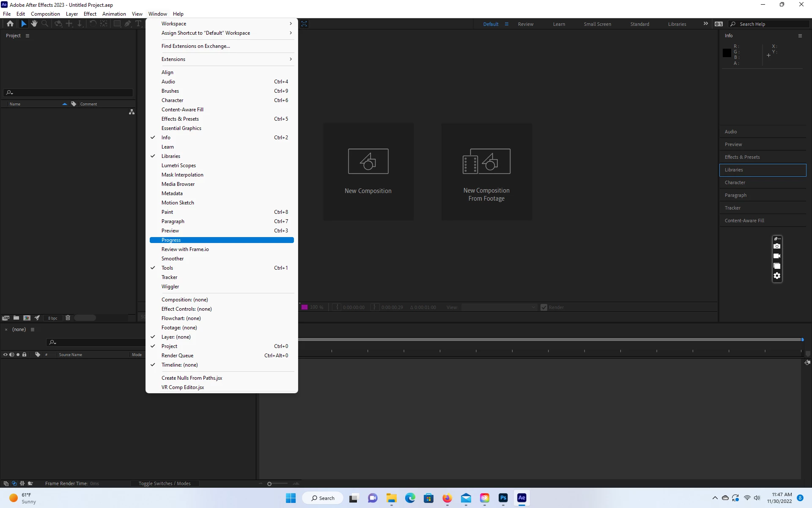This screenshot has width=812, height=508.
Task: Click the trash delete icon in Project panel
Action: click(68, 318)
